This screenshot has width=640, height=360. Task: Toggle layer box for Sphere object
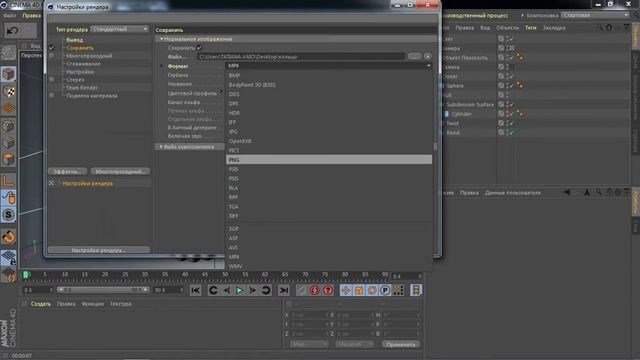pyautogui.click(x=501, y=85)
